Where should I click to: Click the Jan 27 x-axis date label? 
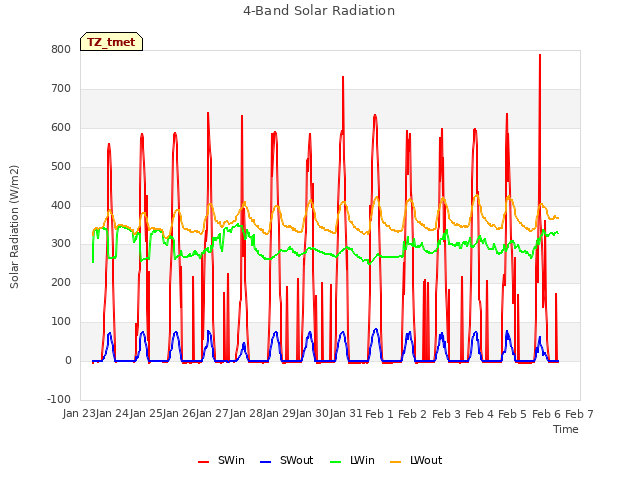click(212, 413)
